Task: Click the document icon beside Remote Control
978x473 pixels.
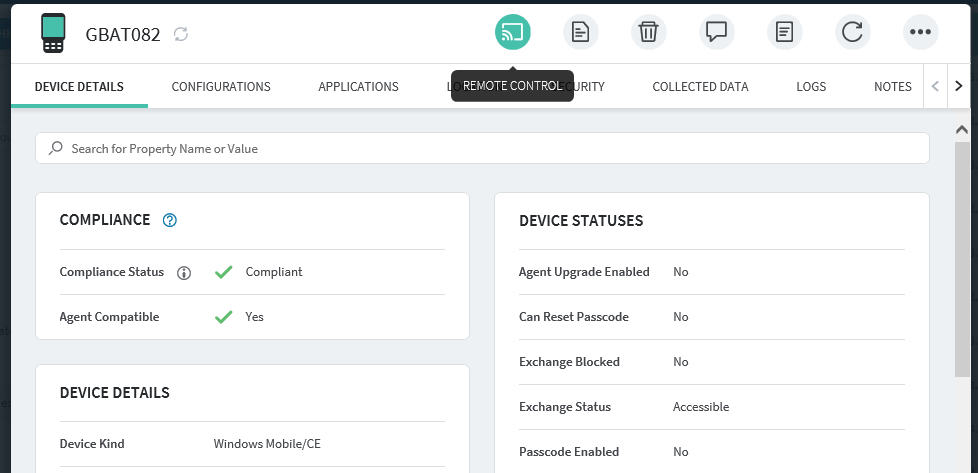Action: (x=580, y=32)
